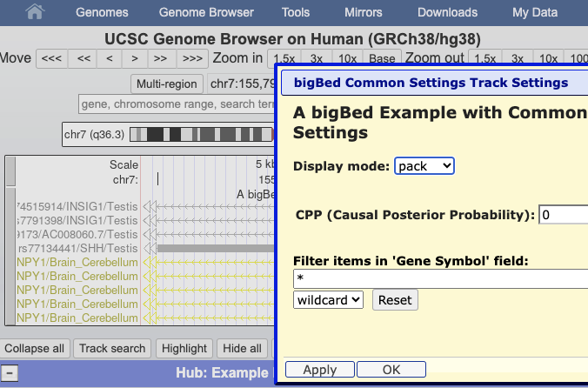Screen dimensions: 588x388
Task: Collapse the Hub section minus icon
Action: [x=10, y=373]
